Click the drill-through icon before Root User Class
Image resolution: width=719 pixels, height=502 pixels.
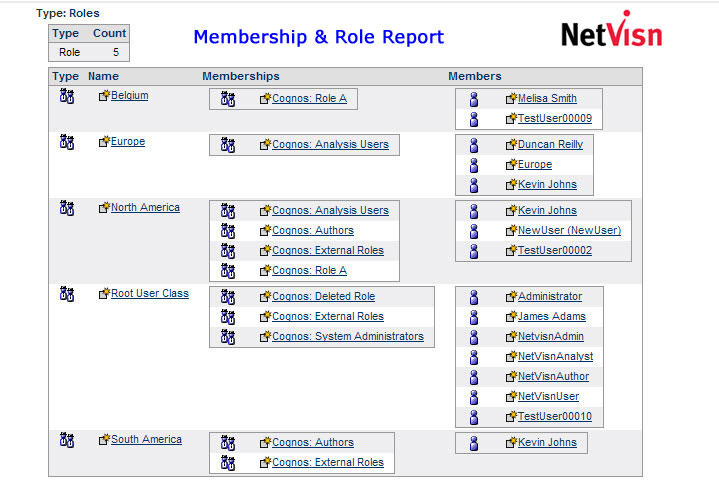click(x=105, y=293)
